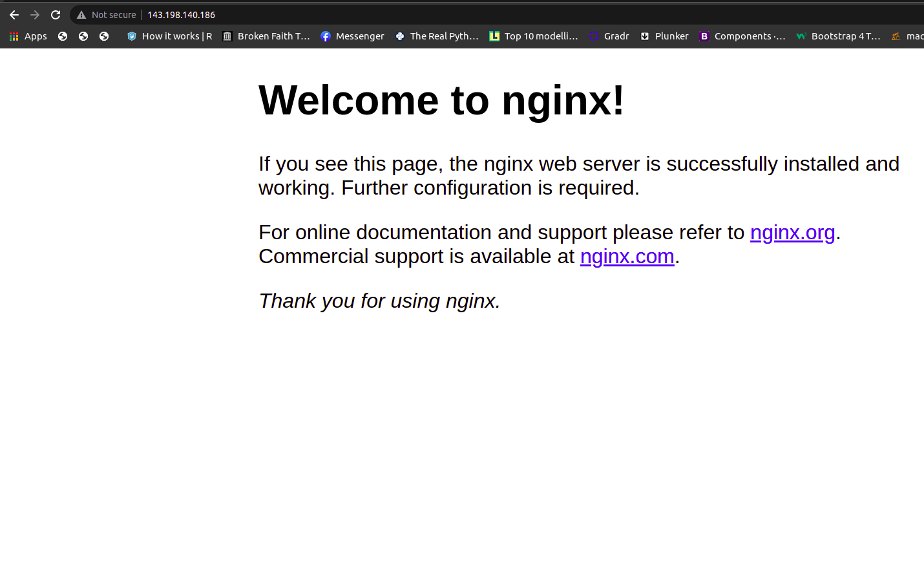
Task: Open the 'Top 10 modelli…' bookmark
Action: tap(534, 36)
